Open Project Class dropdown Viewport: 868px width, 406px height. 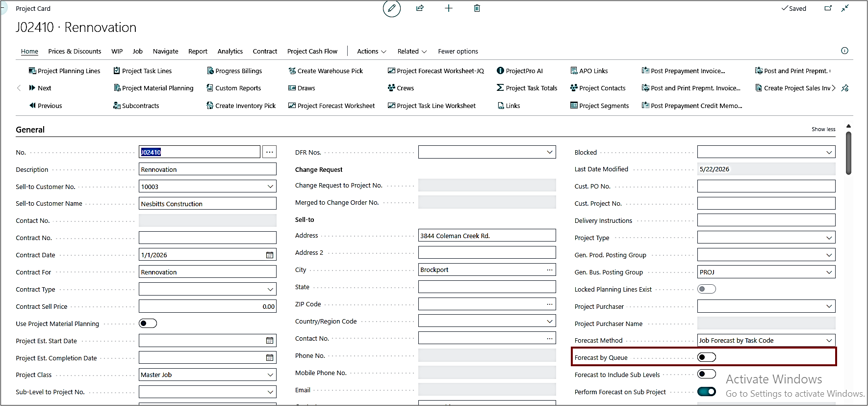[270, 375]
